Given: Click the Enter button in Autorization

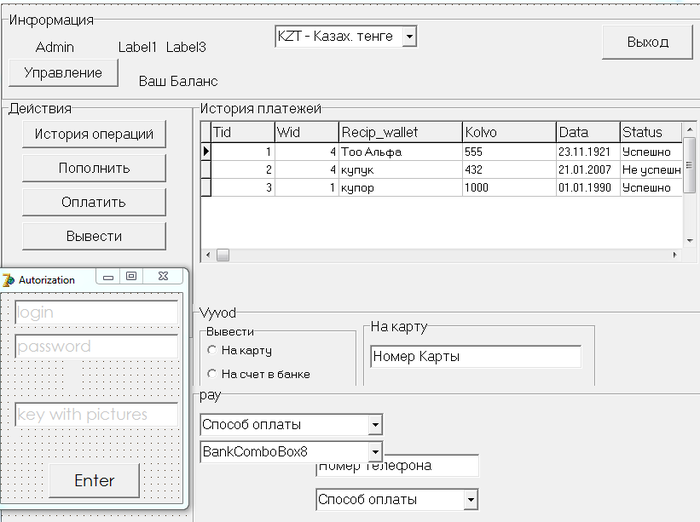Looking at the screenshot, I should [94, 481].
